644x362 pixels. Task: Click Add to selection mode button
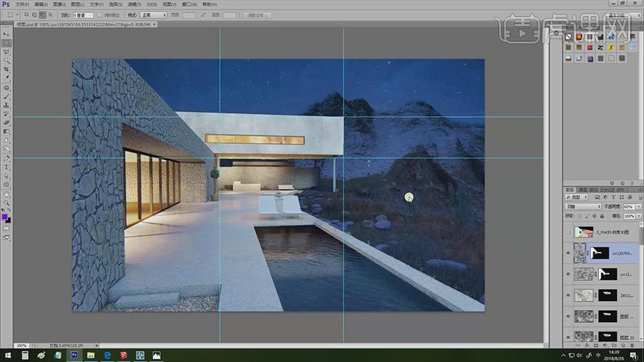pos(35,14)
